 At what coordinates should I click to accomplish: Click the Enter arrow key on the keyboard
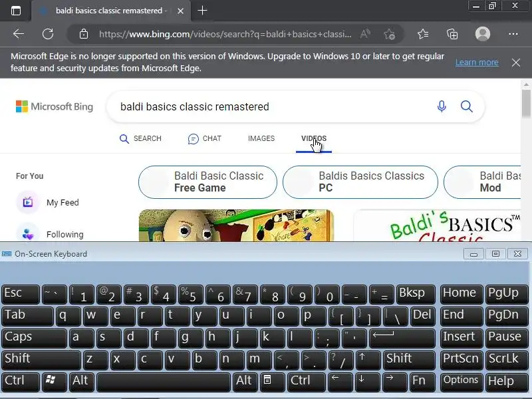click(x=402, y=338)
